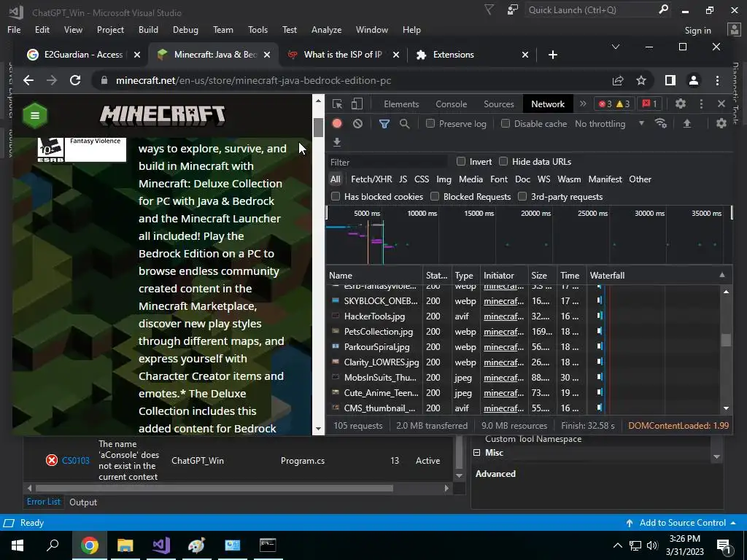Enable the Preserve log checkbox
The image size is (747, 560).
coord(430,123)
